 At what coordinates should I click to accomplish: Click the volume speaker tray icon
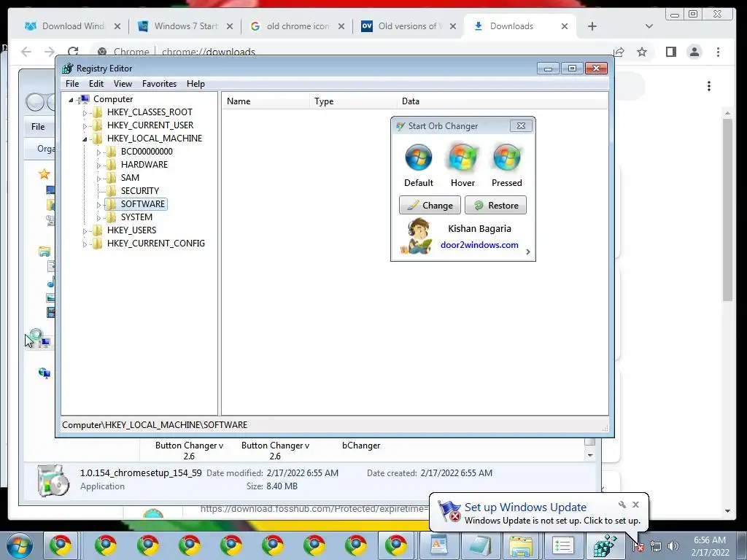673,546
